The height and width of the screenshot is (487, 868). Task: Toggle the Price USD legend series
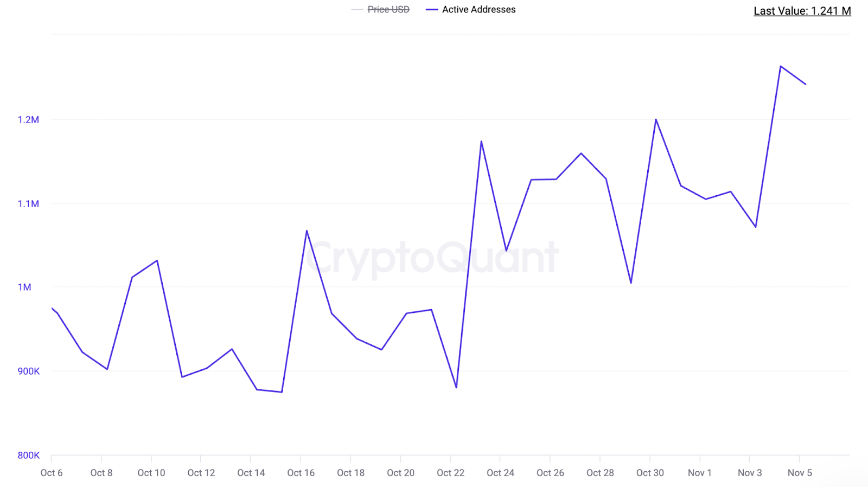point(388,9)
